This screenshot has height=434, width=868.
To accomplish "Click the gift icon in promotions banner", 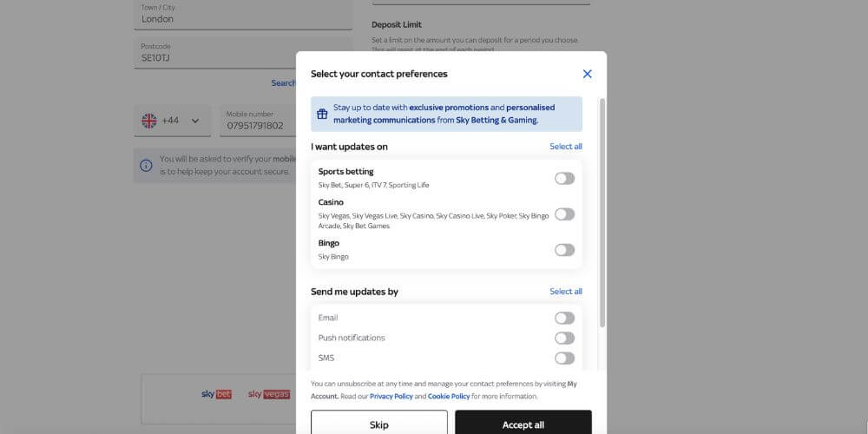I will (x=322, y=114).
